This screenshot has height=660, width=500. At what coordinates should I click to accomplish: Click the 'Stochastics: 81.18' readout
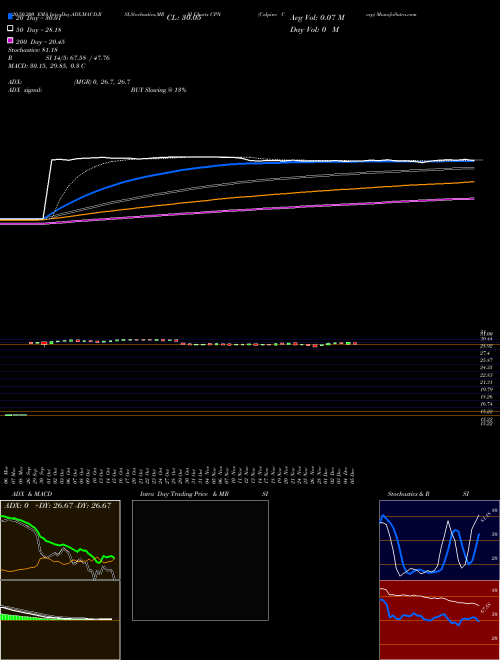click(x=33, y=50)
